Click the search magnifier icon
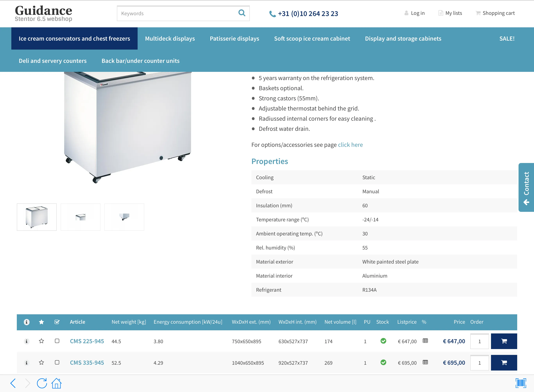Image resolution: width=534 pixels, height=392 pixels. tap(242, 13)
